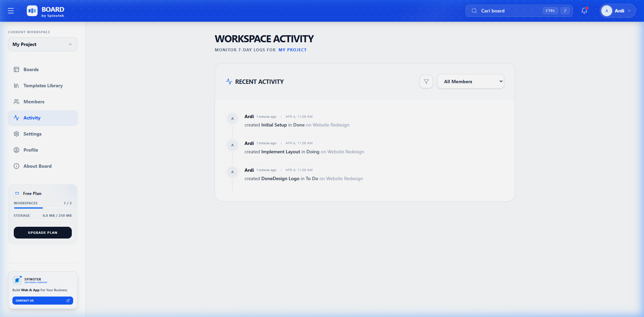
Task: Click Ardi's avatar on Initial Setup entry
Action: click(x=232, y=118)
